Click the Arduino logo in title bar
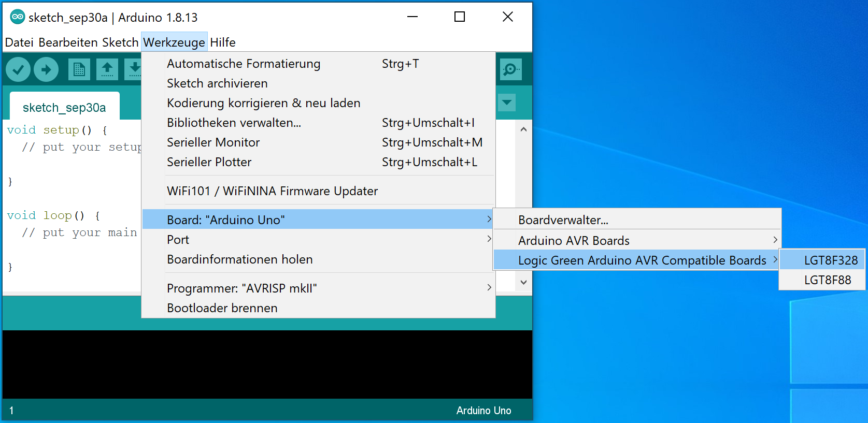Screen dimensions: 868x423 tap(17, 17)
